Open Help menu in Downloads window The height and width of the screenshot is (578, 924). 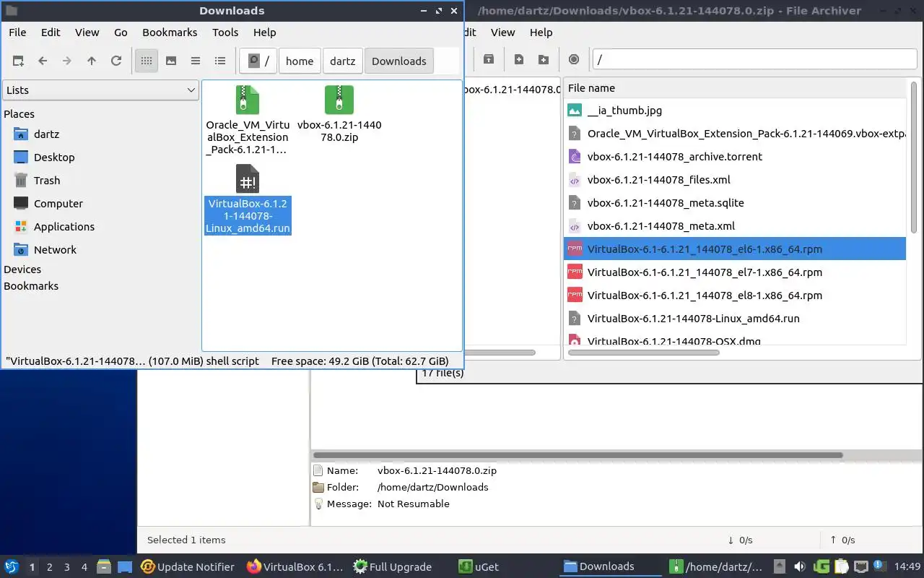[265, 32]
